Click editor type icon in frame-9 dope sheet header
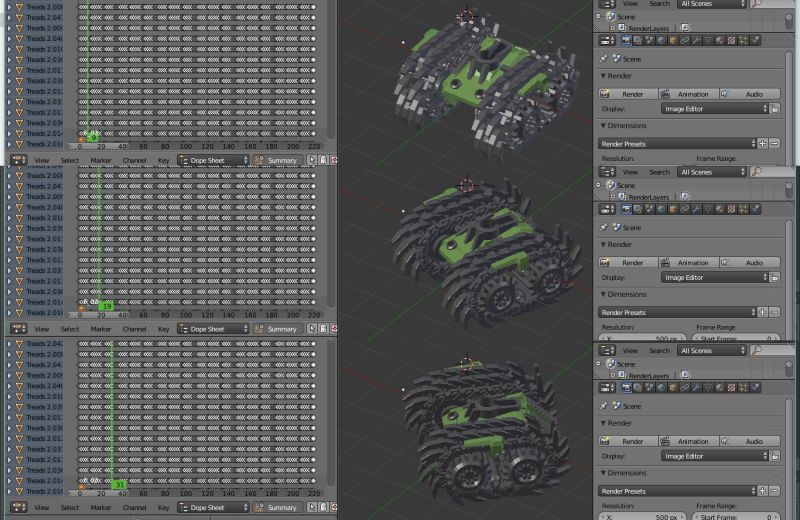 tap(18, 160)
